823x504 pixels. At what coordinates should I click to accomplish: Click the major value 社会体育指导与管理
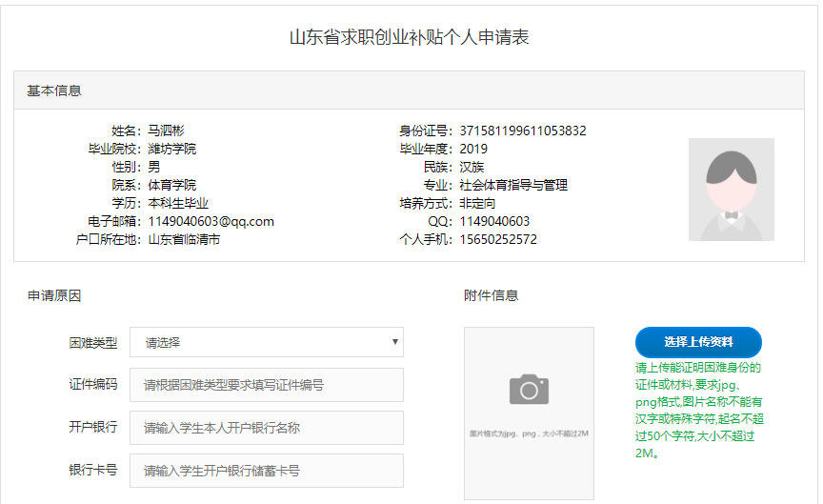tap(513, 186)
